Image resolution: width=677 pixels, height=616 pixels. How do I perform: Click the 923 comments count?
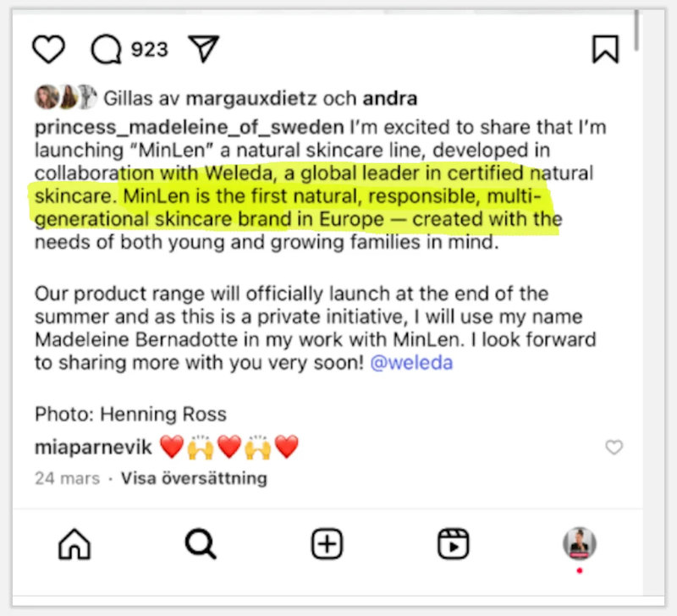150,49
